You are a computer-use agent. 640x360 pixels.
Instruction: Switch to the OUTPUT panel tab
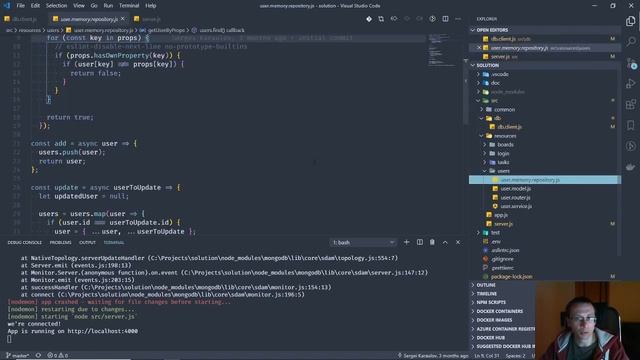[87, 242]
